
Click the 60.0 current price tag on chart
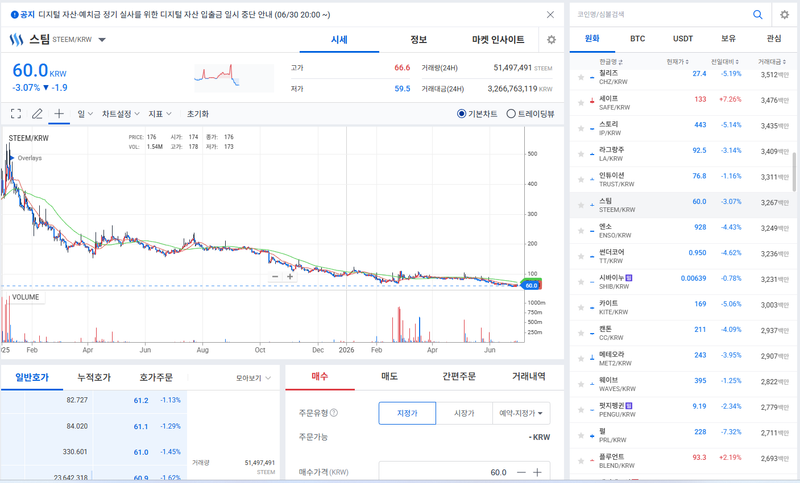[531, 285]
